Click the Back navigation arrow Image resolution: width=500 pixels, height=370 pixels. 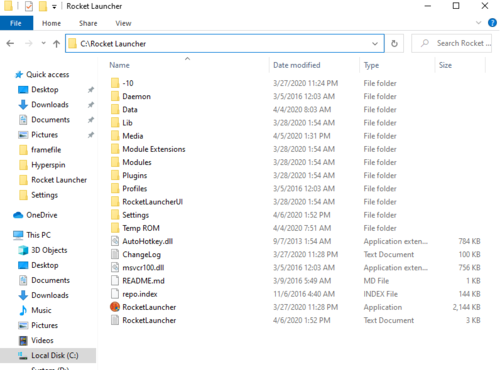pyautogui.click(x=10, y=43)
